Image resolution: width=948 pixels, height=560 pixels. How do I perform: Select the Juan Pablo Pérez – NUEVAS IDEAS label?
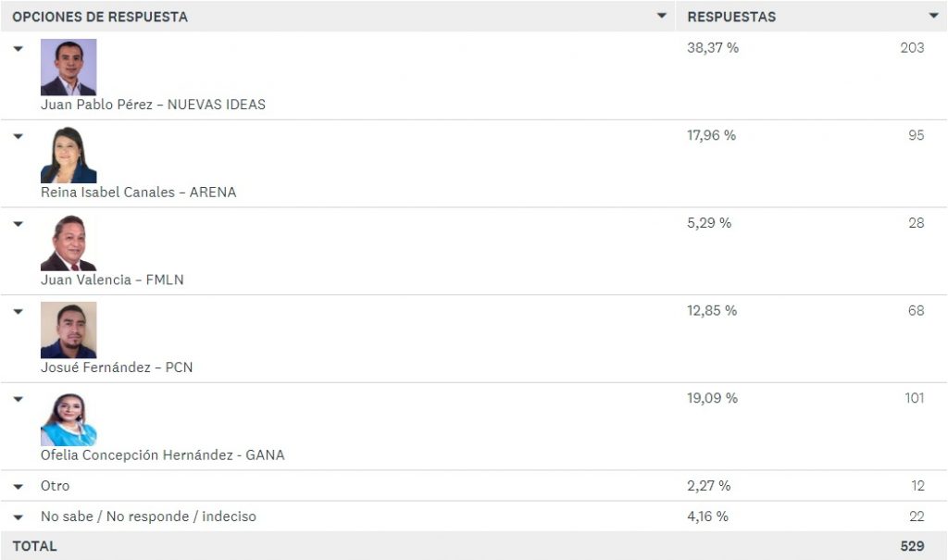point(153,105)
